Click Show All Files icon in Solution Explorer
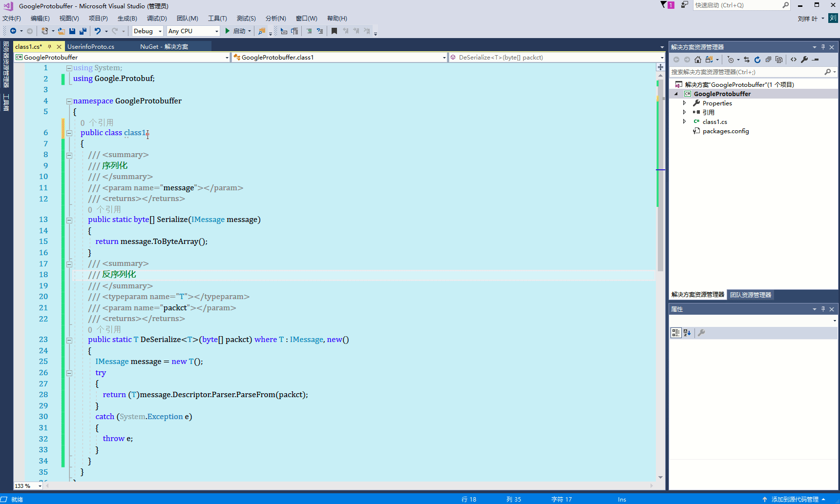Image resolution: width=840 pixels, height=504 pixels. pos(779,60)
